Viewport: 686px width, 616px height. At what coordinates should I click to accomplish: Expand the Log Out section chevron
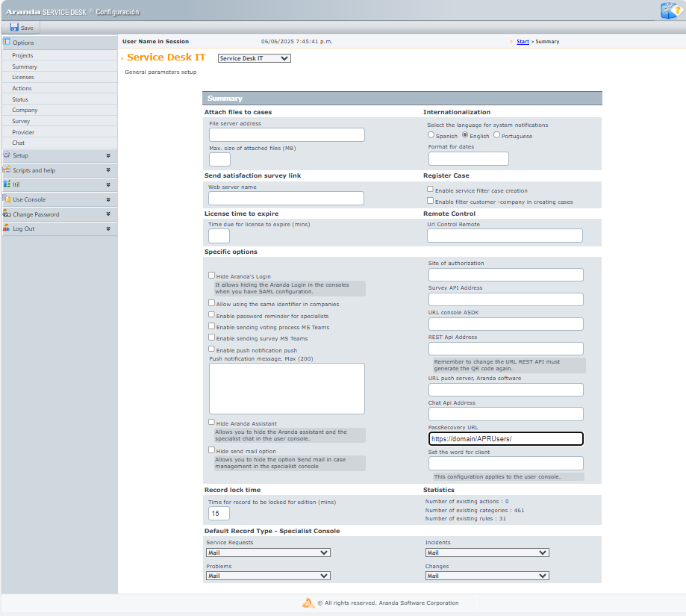[x=108, y=228]
